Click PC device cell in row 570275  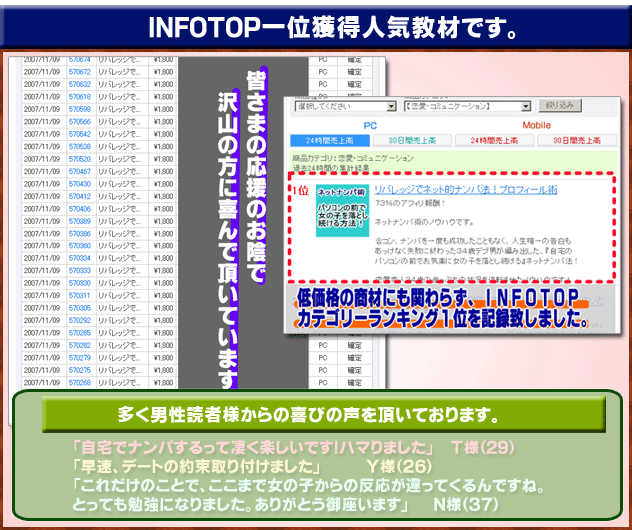tap(322, 370)
